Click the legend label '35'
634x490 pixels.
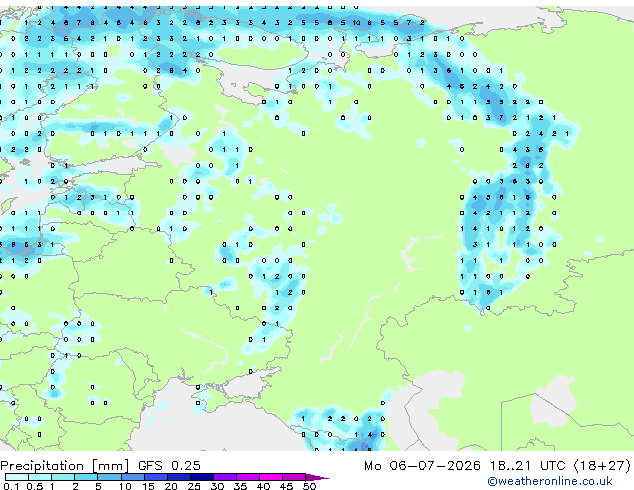pyautogui.click(x=241, y=486)
